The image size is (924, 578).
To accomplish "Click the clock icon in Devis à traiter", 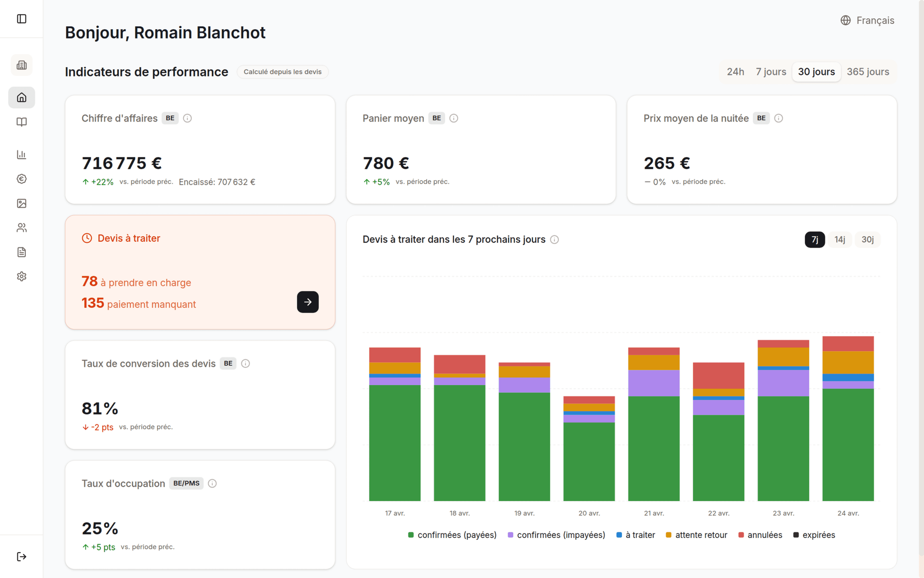I will 87,238.
